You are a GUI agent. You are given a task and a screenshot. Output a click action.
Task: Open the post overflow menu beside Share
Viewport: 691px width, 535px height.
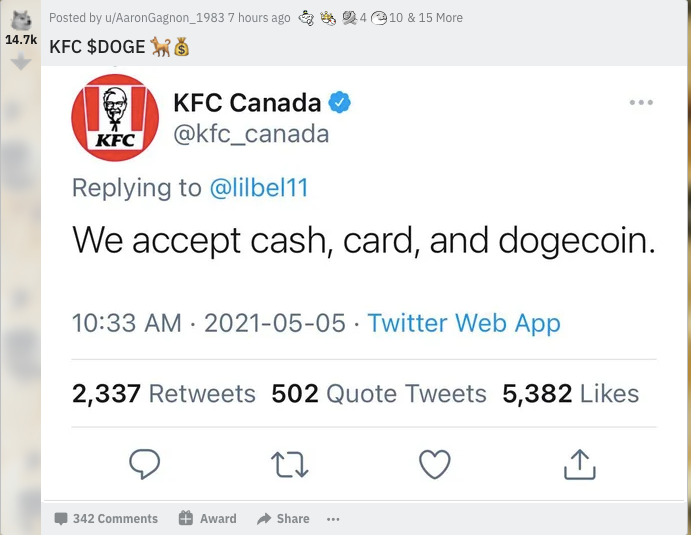pos(333,519)
